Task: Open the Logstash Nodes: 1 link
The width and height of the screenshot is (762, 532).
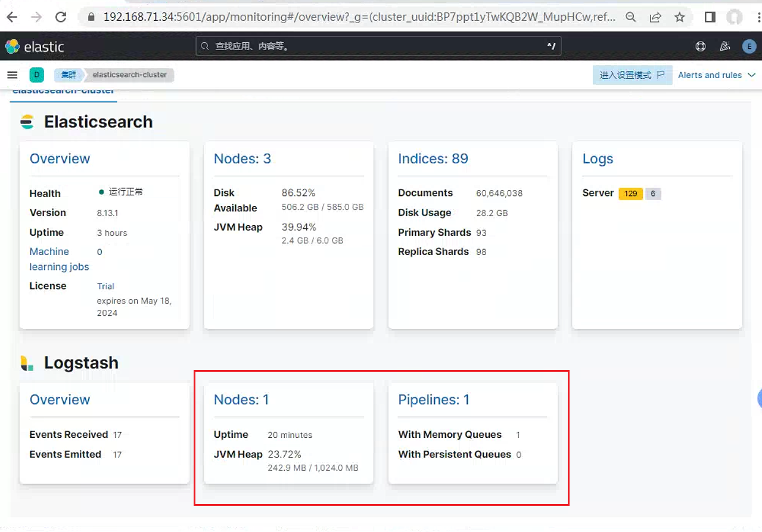Action: pos(241,400)
